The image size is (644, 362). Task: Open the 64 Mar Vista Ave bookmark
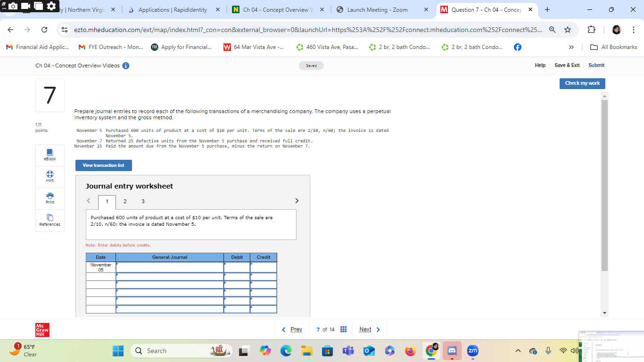(x=254, y=47)
